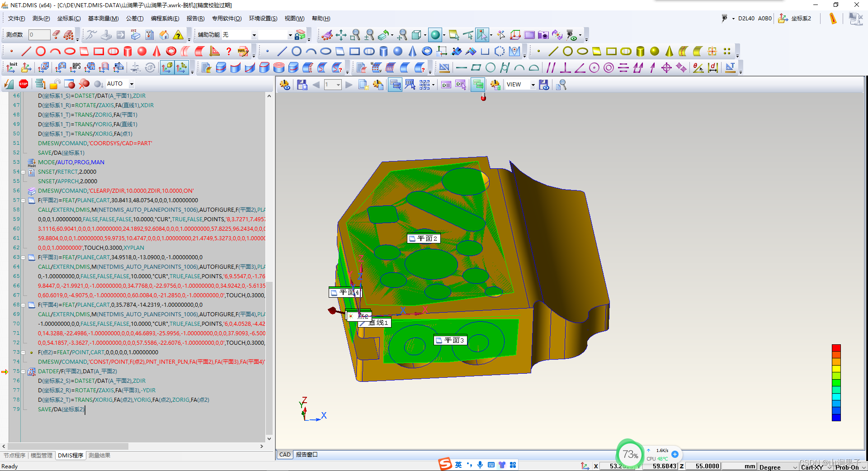
Task: Click the yellow warning help icon
Action: (179, 35)
